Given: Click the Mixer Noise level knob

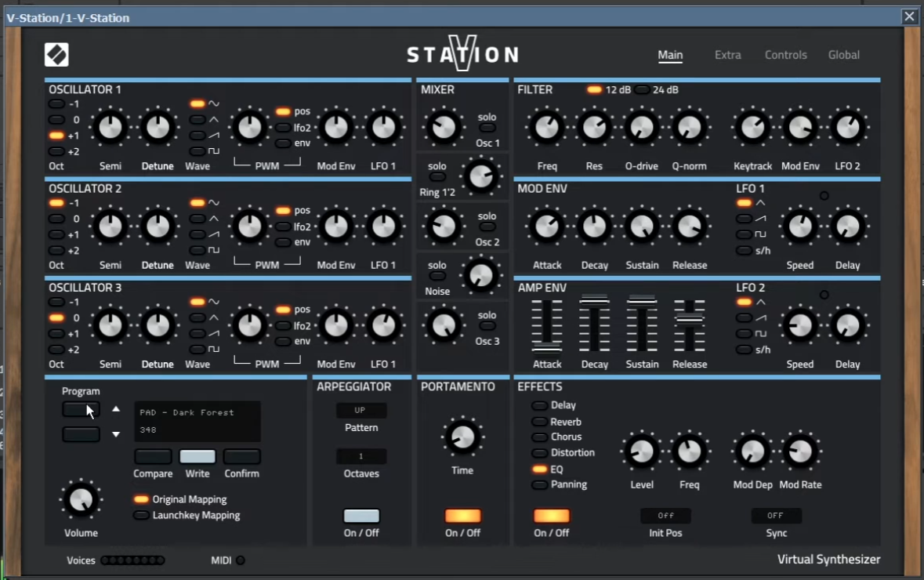Looking at the screenshot, I should coord(481,276).
